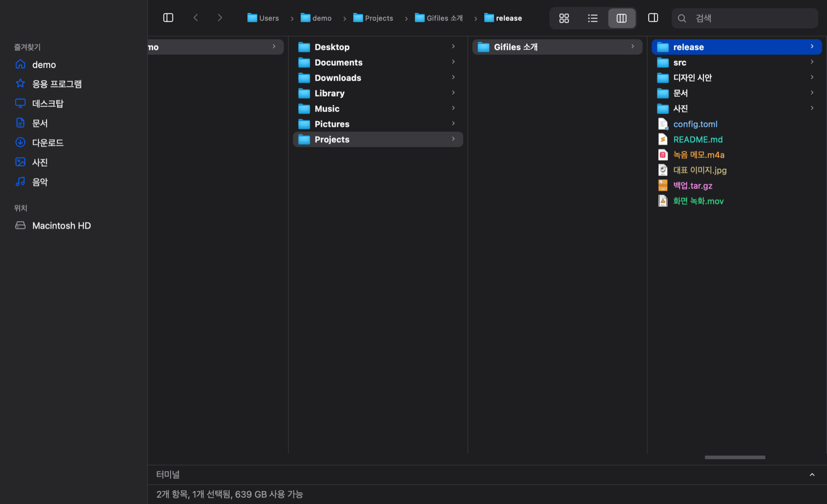Expand the Downloads folder chevron
Viewport: 827px width, 504px height.
pyautogui.click(x=453, y=77)
